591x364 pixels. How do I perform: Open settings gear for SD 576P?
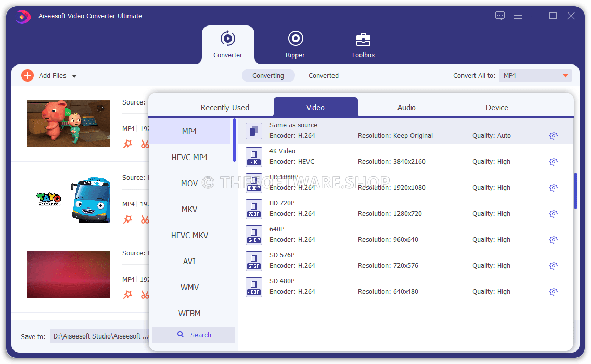[554, 266]
